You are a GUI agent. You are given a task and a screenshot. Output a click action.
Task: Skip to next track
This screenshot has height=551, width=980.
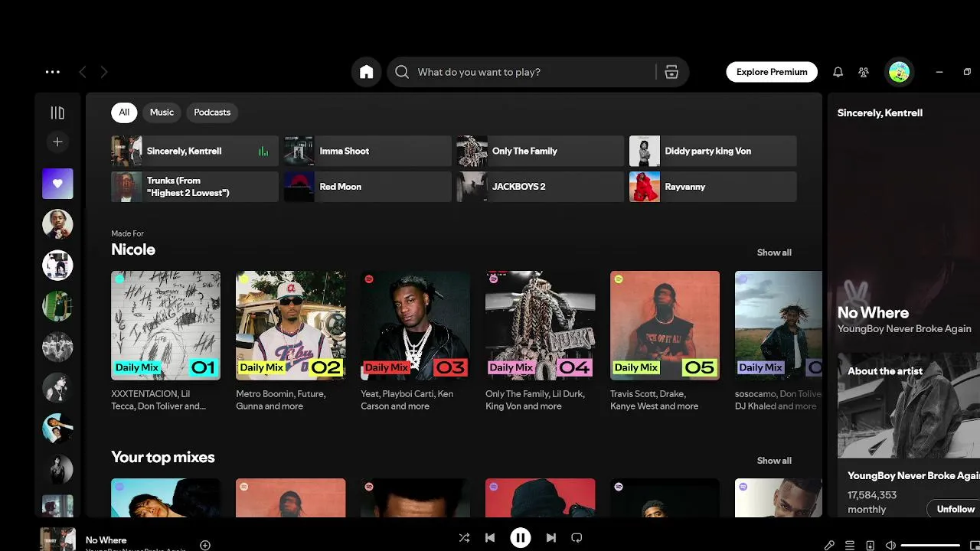click(550, 538)
